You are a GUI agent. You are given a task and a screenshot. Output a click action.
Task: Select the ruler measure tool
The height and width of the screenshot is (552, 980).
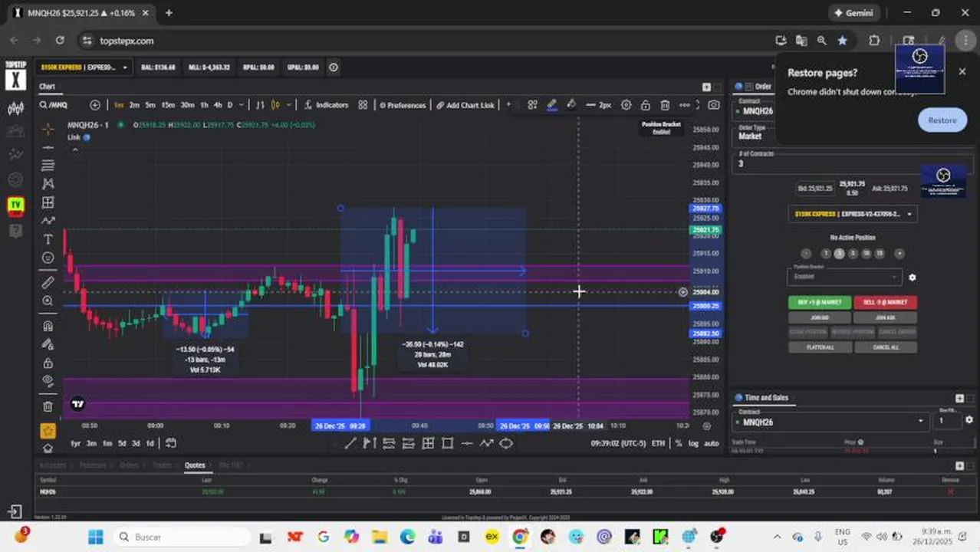[48, 282]
